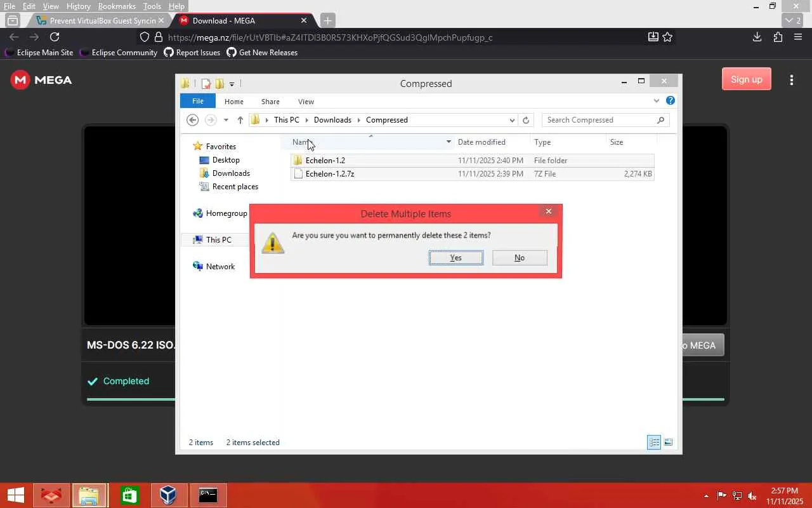Reload the MEGA page
This screenshot has width=812, height=508.
pyautogui.click(x=55, y=37)
